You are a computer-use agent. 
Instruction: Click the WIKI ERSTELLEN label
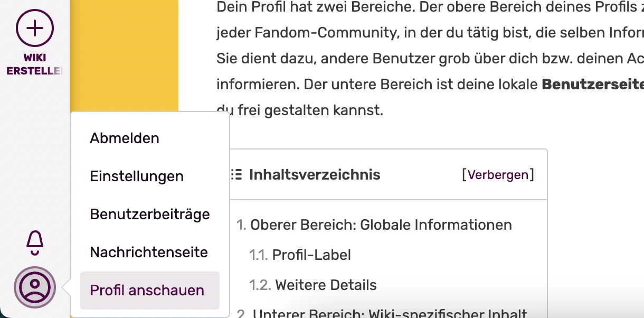pos(35,64)
